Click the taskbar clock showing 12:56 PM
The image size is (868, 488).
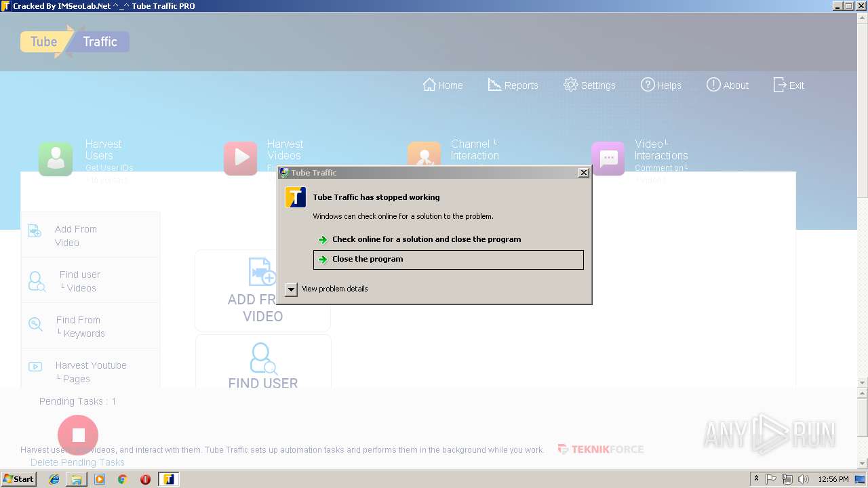833,479
